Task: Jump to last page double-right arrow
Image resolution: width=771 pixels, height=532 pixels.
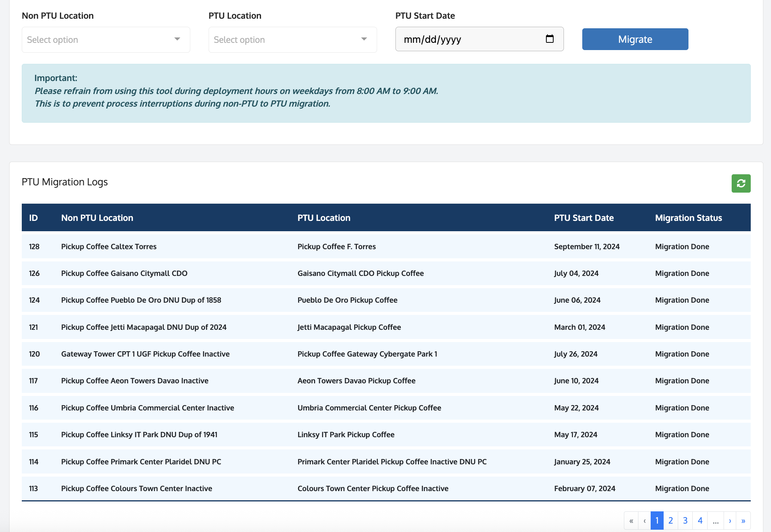Action: click(x=743, y=521)
